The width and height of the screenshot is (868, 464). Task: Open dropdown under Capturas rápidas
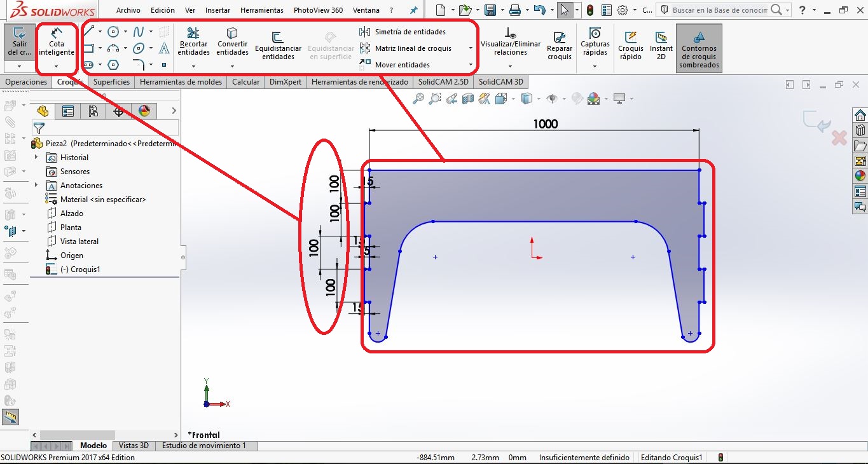[595, 66]
